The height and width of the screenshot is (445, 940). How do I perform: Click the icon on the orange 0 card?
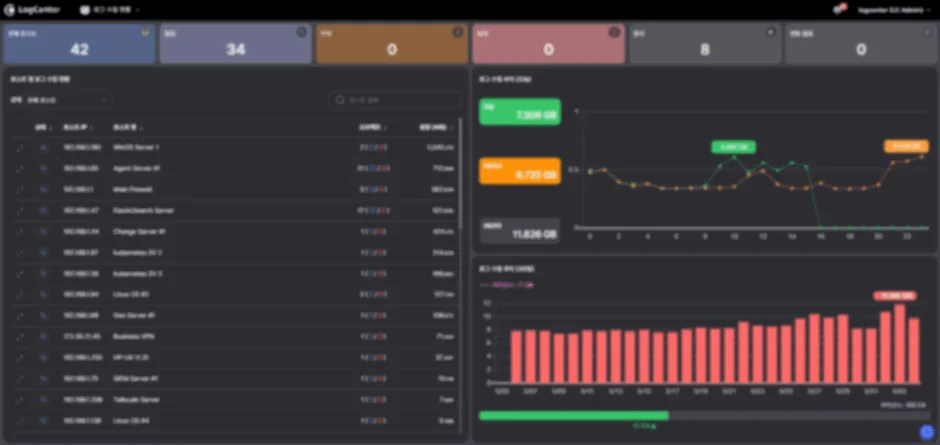458,32
